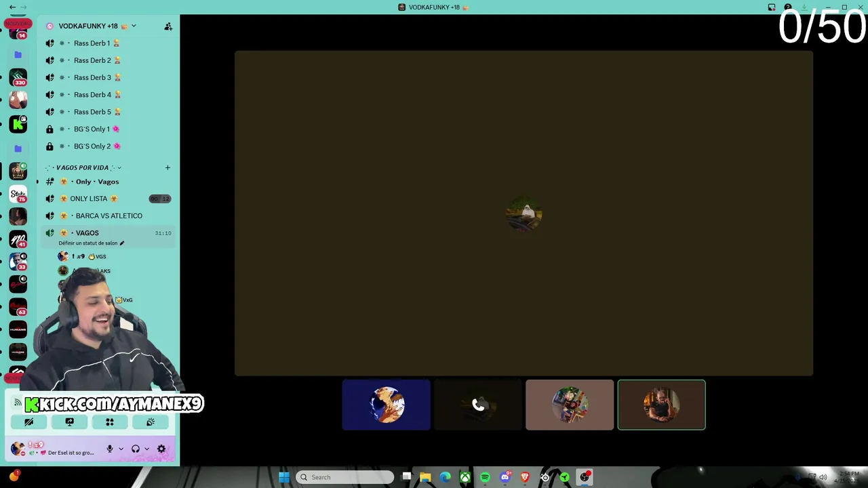
Task: Toggle microphone mute in user panel
Action: point(110,449)
